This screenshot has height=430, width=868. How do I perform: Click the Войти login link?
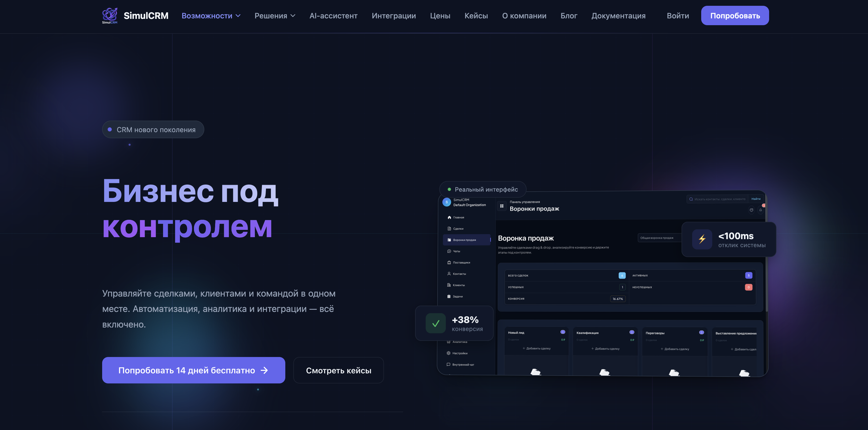coord(678,16)
